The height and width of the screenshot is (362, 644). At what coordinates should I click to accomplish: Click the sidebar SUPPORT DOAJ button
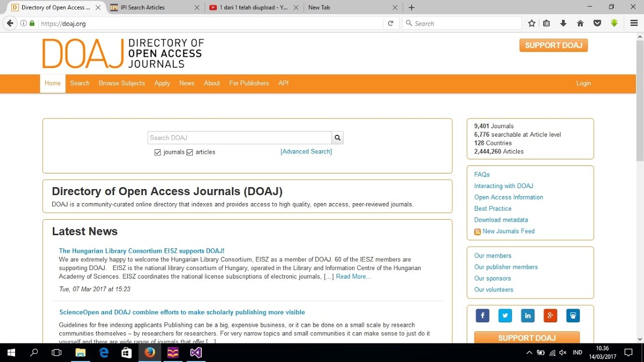click(527, 337)
